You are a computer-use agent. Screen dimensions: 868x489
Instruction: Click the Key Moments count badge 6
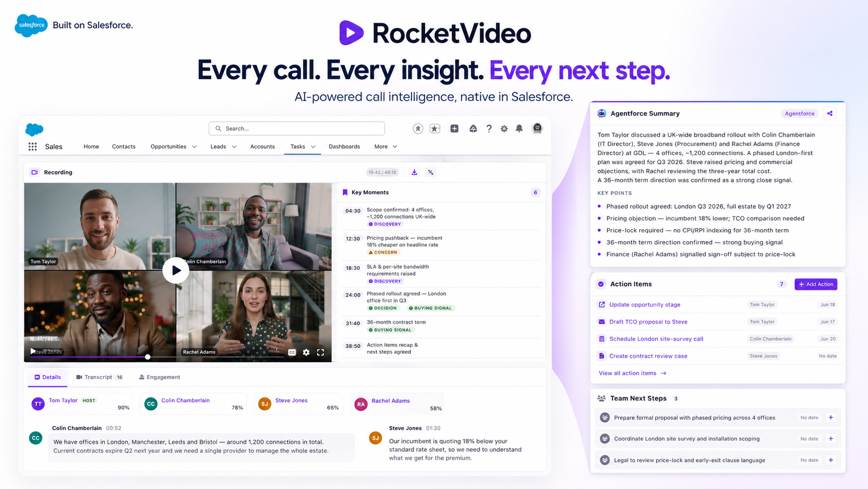tap(535, 192)
